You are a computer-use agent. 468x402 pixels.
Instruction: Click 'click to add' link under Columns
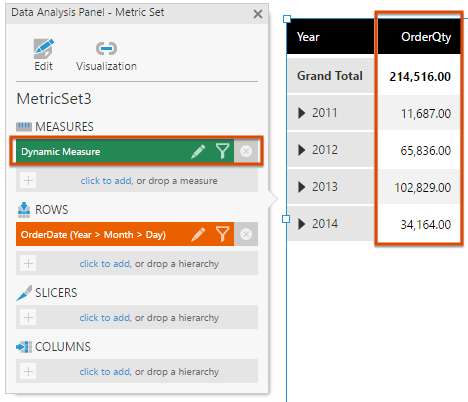click(105, 372)
